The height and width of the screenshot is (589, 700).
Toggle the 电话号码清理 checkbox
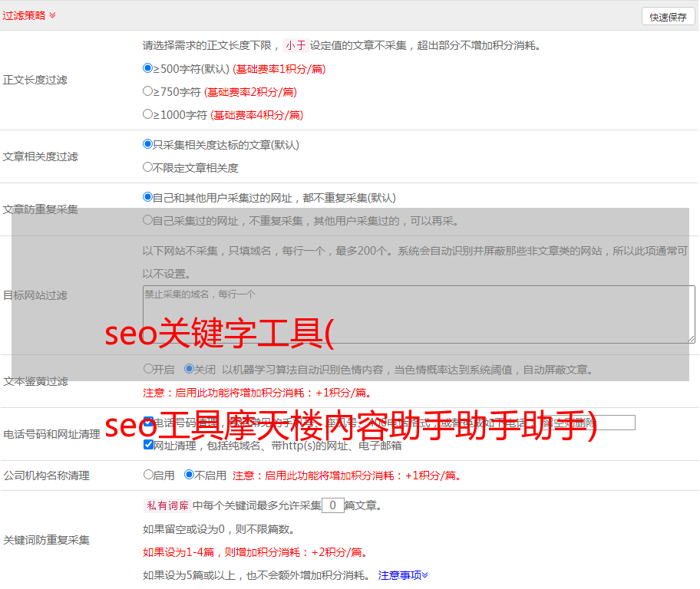[x=148, y=422]
